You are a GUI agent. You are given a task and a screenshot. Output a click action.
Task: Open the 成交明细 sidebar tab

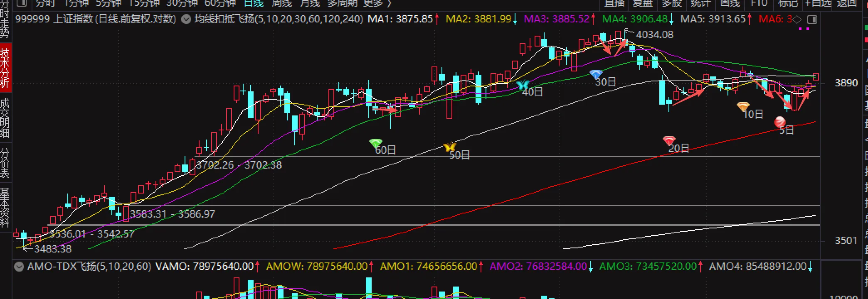[x=5, y=118]
